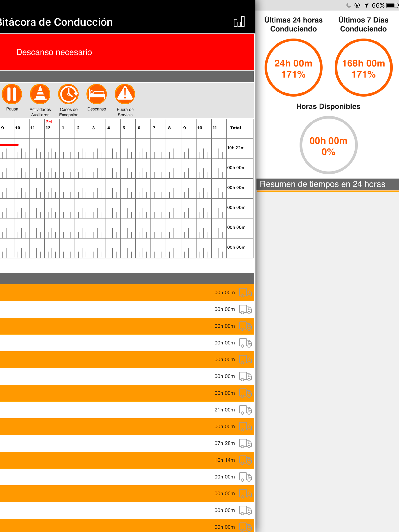Tap the red timeline bar in the first row

click(9, 145)
